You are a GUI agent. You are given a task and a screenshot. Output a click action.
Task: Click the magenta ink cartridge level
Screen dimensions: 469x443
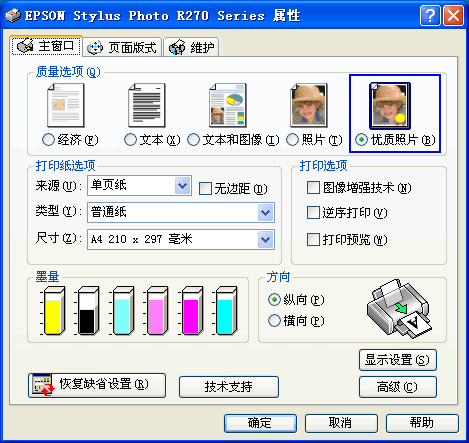190,311
